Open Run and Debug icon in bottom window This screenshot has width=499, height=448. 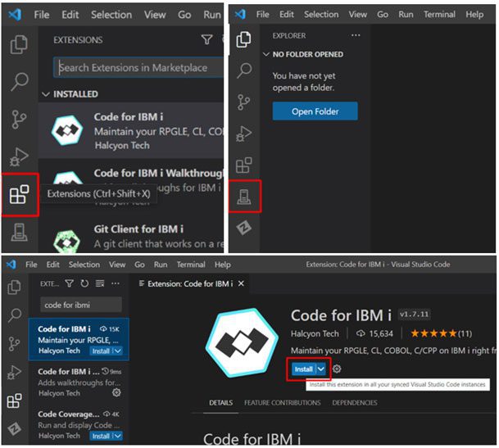(14, 372)
